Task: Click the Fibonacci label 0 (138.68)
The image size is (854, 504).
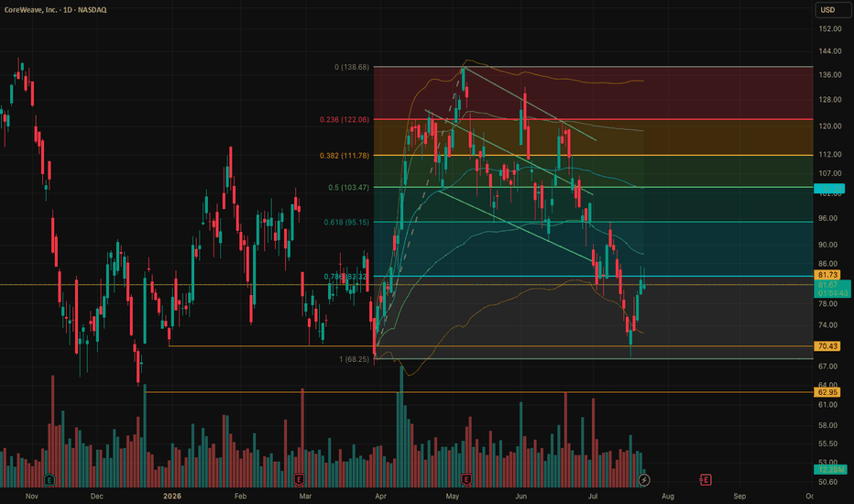Action: click(352, 67)
